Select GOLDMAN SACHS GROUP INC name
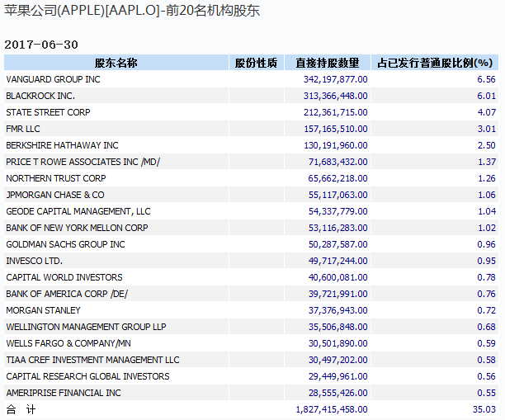Image resolution: width=505 pixels, height=420 pixels. (x=65, y=244)
